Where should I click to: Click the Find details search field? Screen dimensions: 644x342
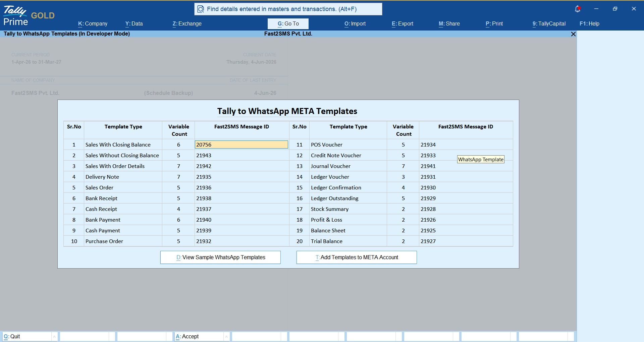click(x=288, y=9)
